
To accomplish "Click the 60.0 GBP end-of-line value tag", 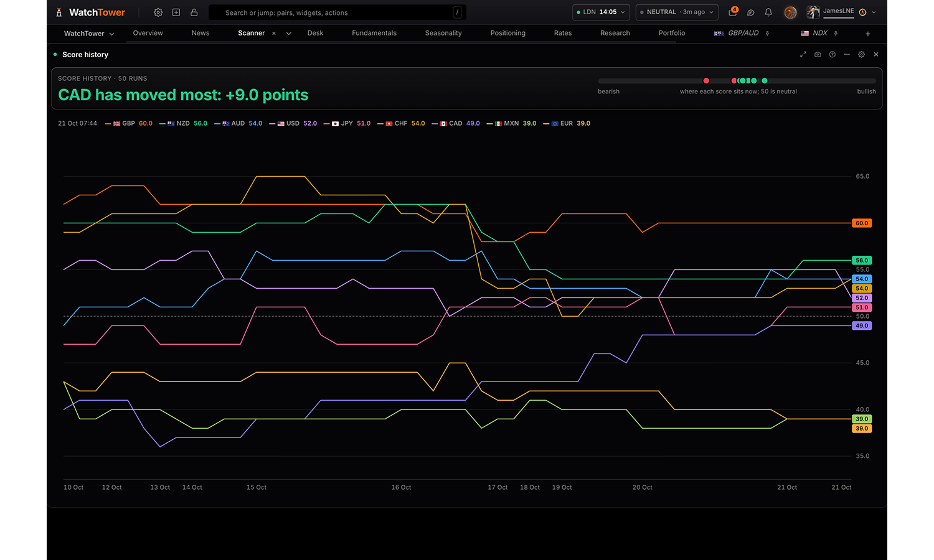I will pyautogui.click(x=862, y=223).
